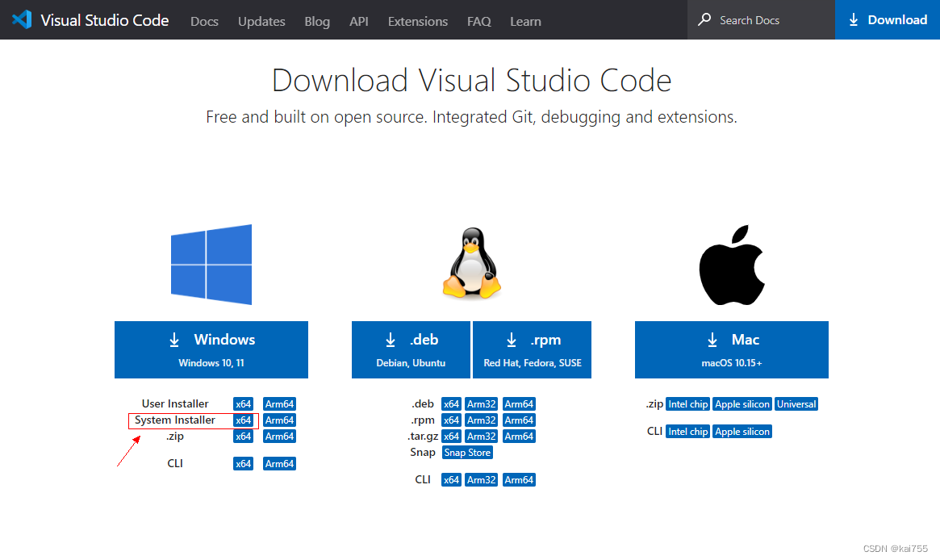
Task: Select x64 for Linux CLI
Action: pos(451,479)
